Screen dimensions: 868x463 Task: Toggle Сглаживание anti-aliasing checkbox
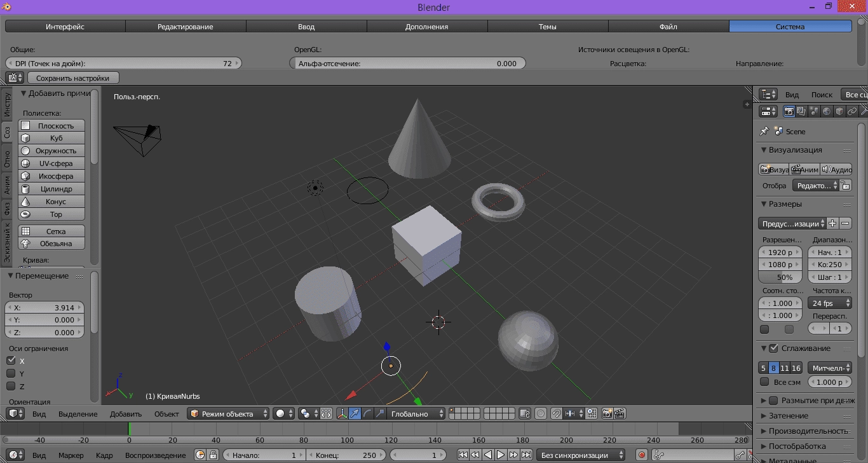(x=773, y=348)
